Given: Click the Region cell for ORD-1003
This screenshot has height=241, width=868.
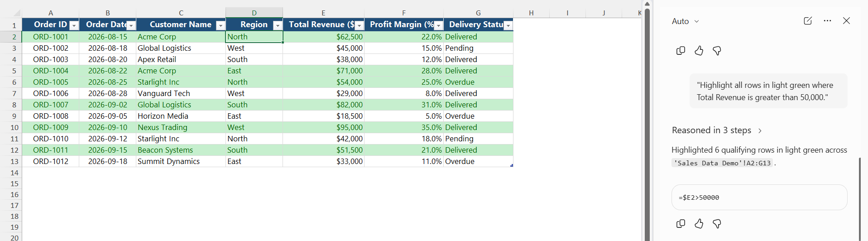Looking at the screenshot, I should (x=254, y=59).
